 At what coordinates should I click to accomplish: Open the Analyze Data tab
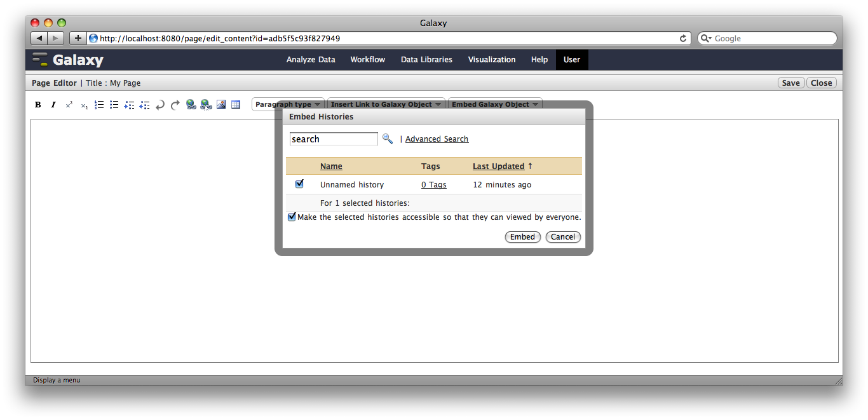coord(311,60)
